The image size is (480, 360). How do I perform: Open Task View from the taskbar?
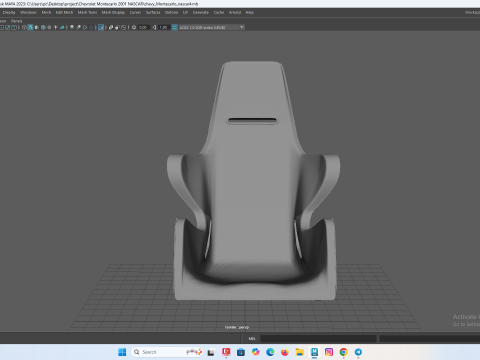(x=211, y=352)
